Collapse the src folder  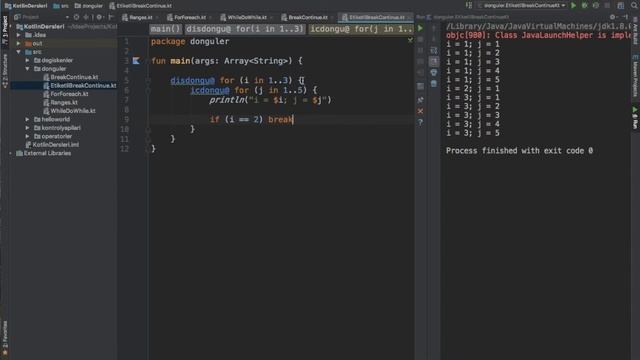[18, 52]
